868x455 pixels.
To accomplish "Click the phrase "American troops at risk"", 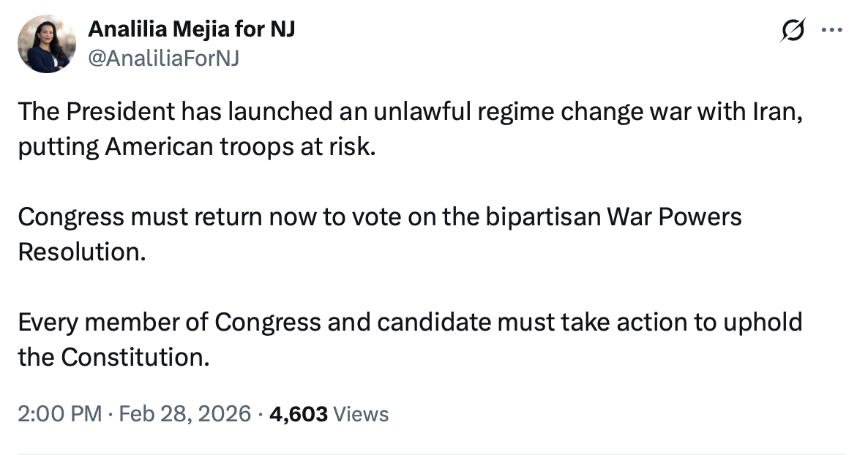I will click(239, 147).
